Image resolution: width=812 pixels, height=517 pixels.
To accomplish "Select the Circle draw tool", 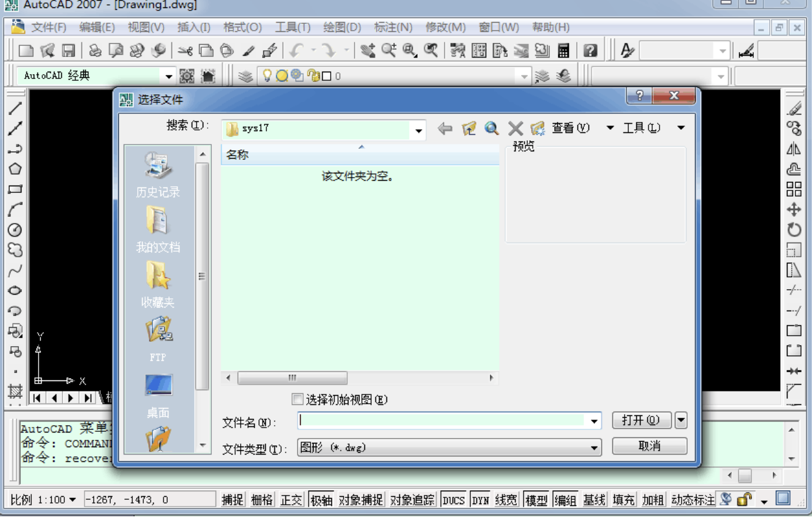I will 15,230.
